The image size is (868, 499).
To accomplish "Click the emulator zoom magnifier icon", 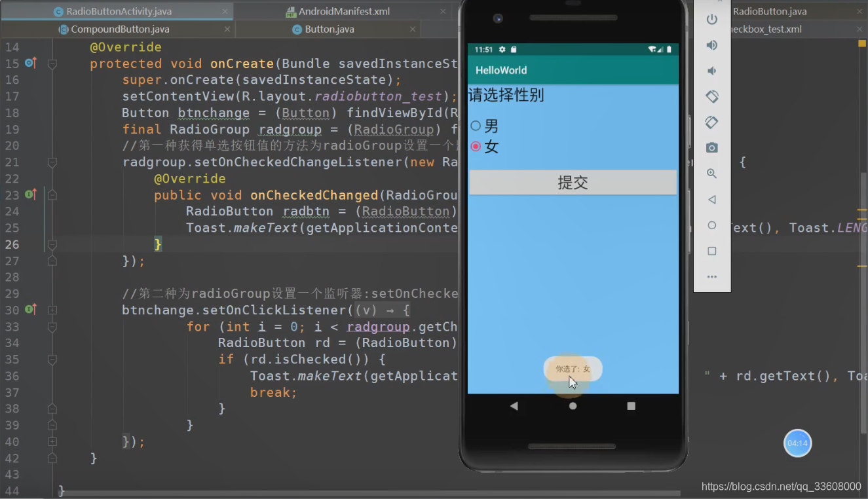I will [x=712, y=174].
